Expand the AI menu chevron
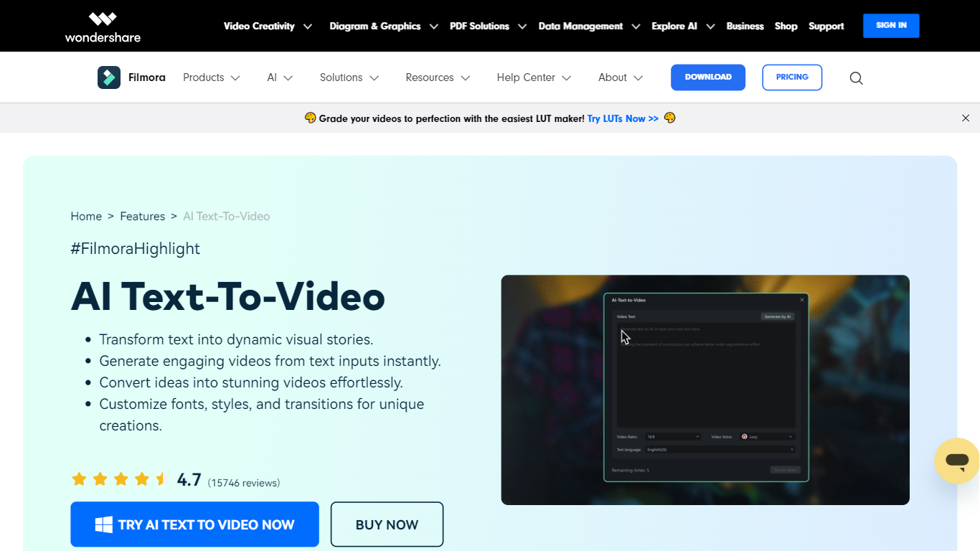The width and height of the screenshot is (980, 551). point(288,78)
